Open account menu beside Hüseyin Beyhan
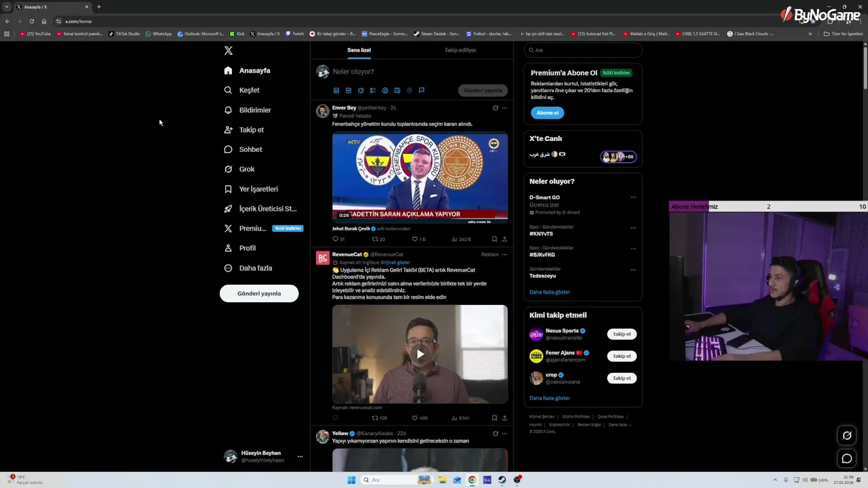Image resolution: width=868 pixels, height=488 pixels. [300, 457]
